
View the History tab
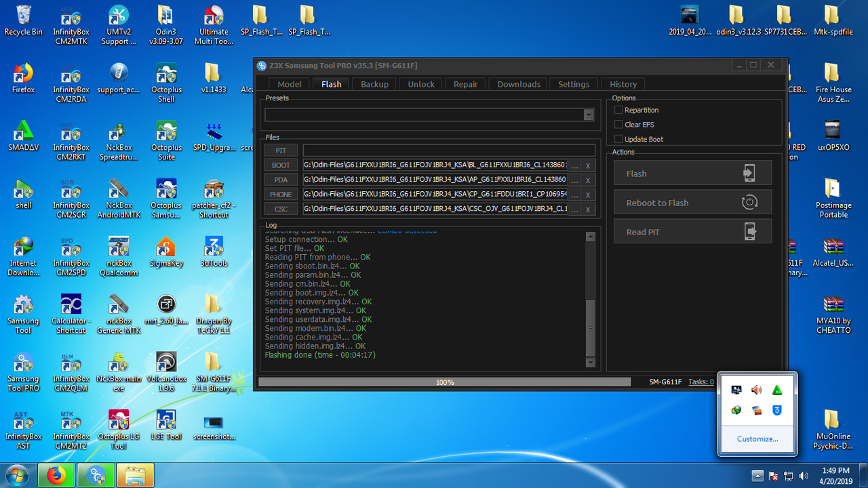point(623,84)
